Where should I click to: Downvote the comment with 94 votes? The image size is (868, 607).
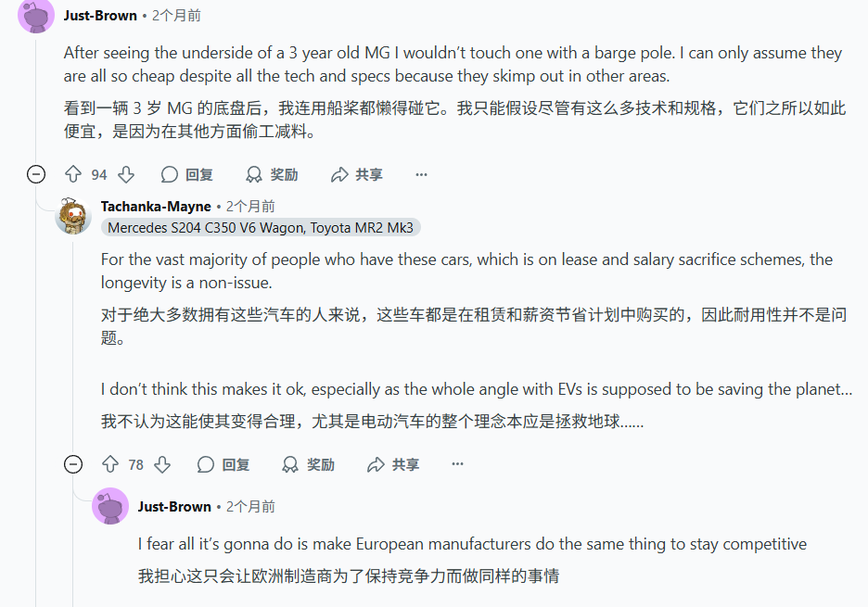[x=127, y=174]
